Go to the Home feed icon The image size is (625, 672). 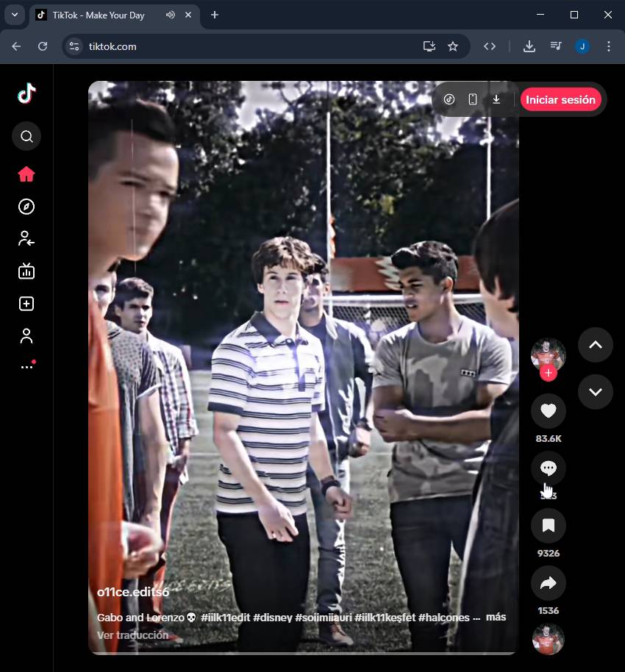coord(26,174)
